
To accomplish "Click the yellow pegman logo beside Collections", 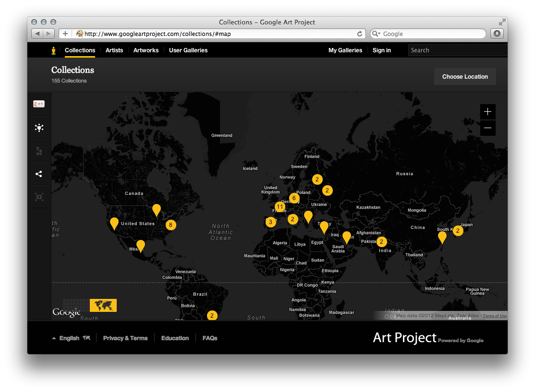I will tap(53, 50).
